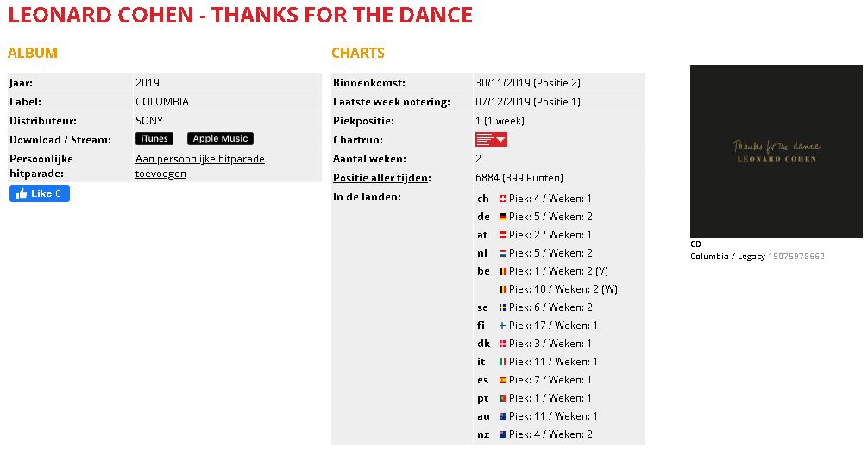The width and height of the screenshot is (868, 450).
Task: Select the Dutch flag icon for nl
Action: (503, 253)
